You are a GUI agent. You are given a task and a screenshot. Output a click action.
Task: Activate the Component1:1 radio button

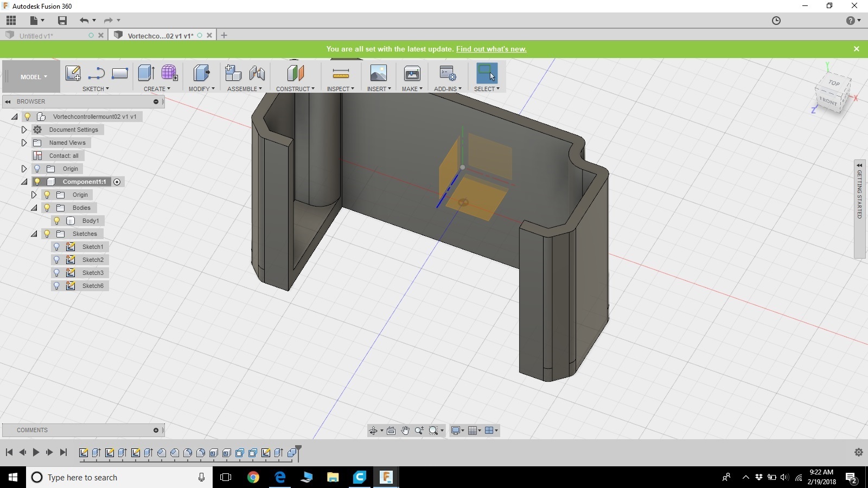coord(117,182)
